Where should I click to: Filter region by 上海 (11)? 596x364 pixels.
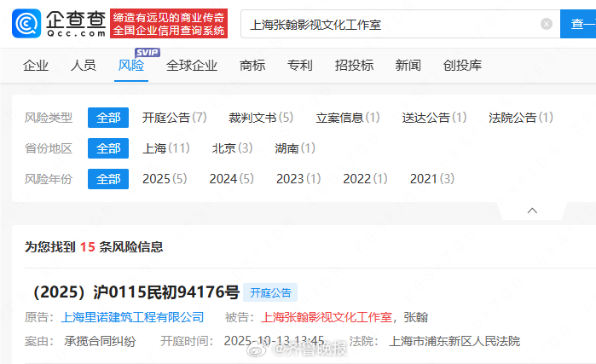coord(166,148)
